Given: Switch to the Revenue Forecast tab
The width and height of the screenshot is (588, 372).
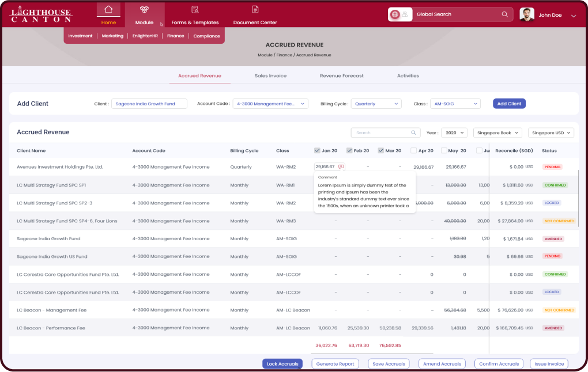Looking at the screenshot, I should pos(342,75).
